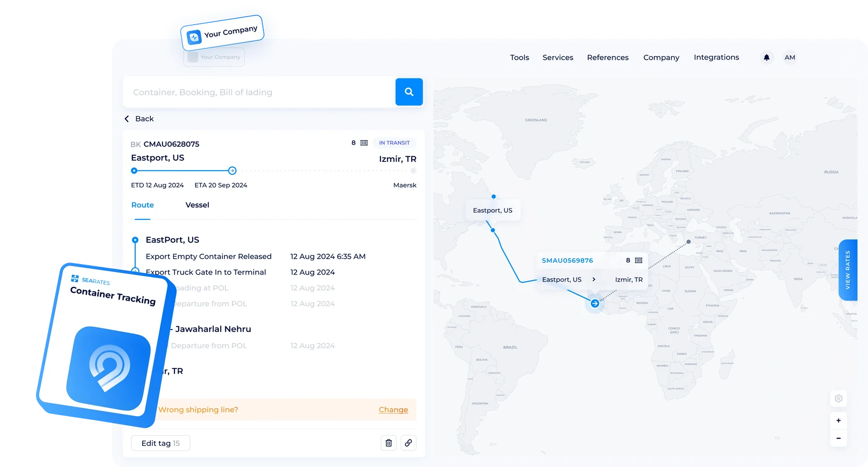Click the Your Company logo badge

[x=222, y=33]
